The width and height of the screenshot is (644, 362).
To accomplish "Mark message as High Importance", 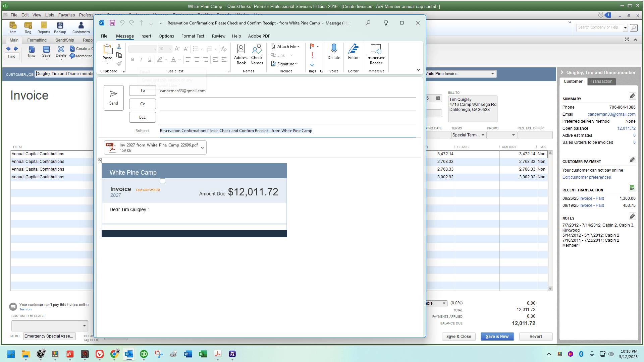I will pos(312,55).
